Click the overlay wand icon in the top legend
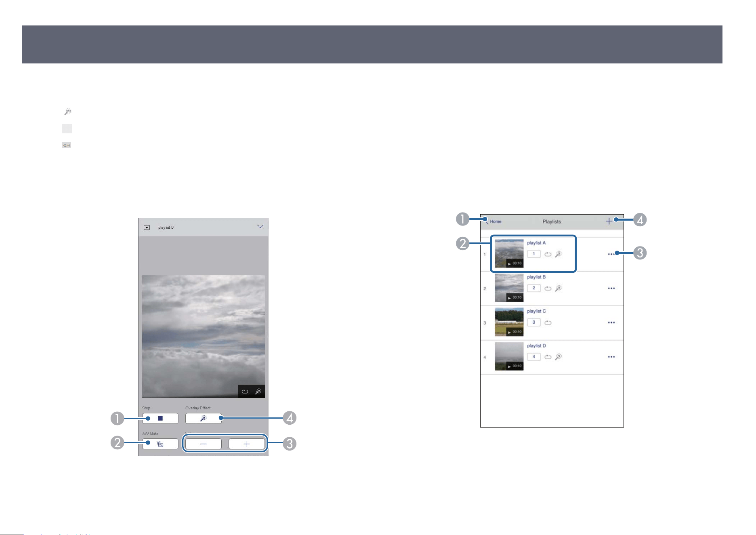 67,112
